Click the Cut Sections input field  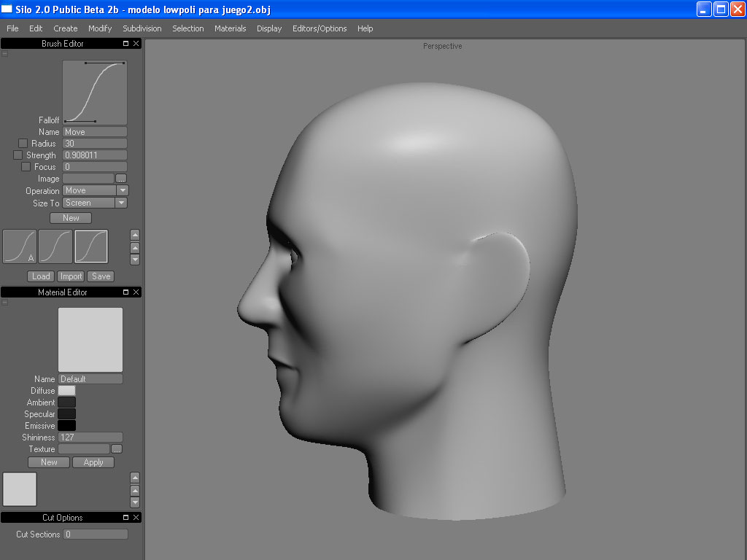95,534
